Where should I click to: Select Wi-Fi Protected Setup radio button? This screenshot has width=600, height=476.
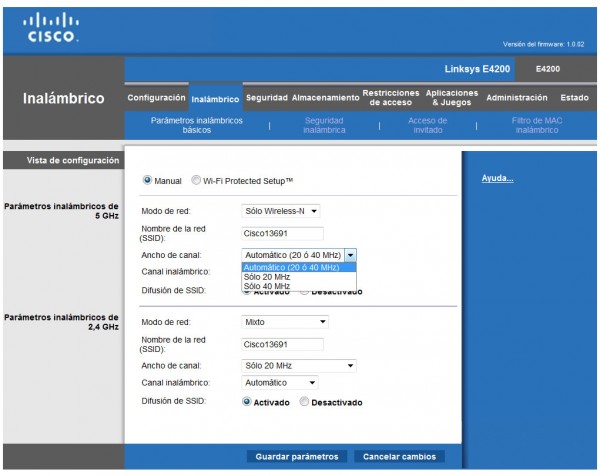(x=196, y=180)
